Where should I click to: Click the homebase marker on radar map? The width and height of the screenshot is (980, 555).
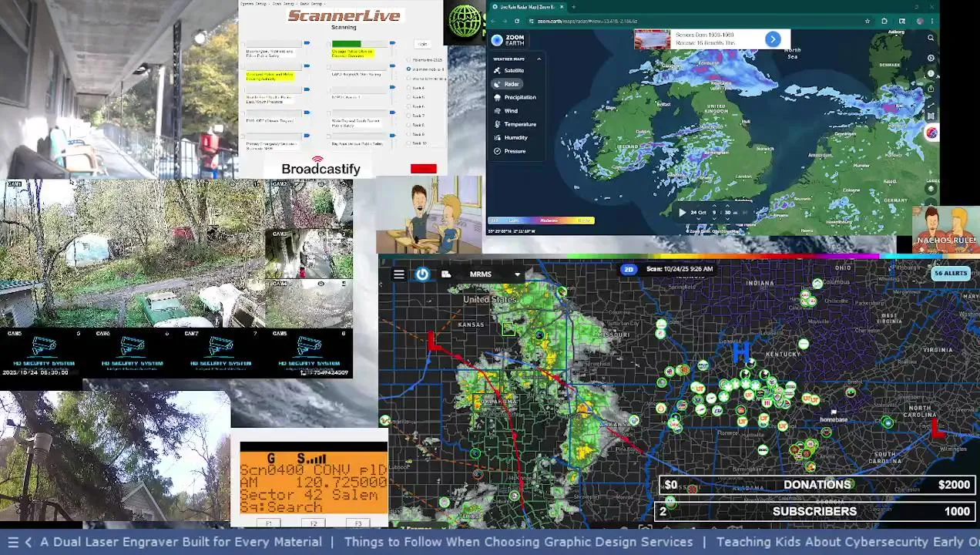point(833,417)
